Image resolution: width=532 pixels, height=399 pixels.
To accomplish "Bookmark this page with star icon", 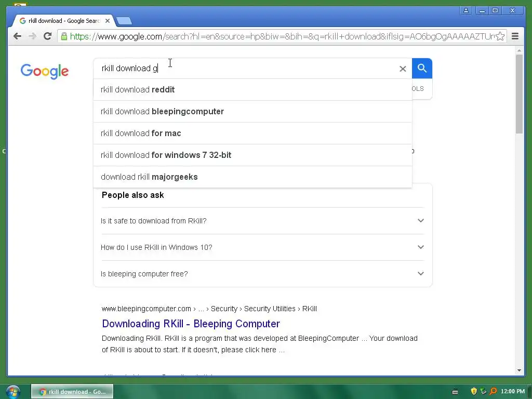I will [500, 36].
